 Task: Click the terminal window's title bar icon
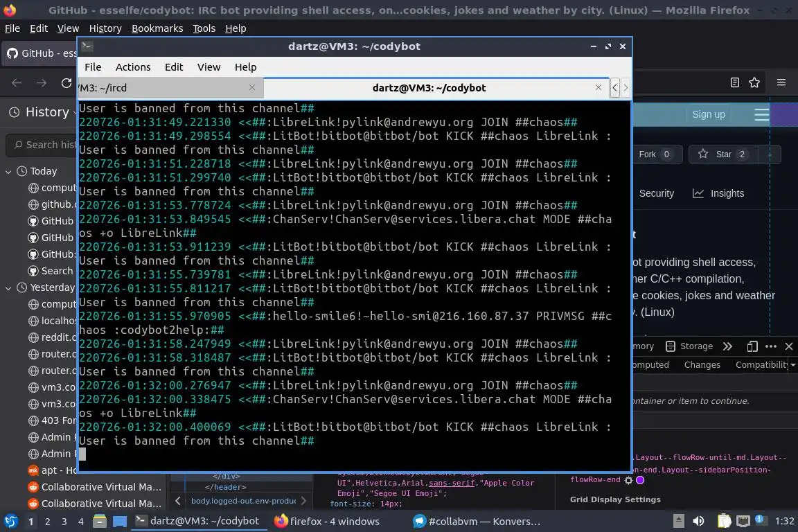pos(87,46)
